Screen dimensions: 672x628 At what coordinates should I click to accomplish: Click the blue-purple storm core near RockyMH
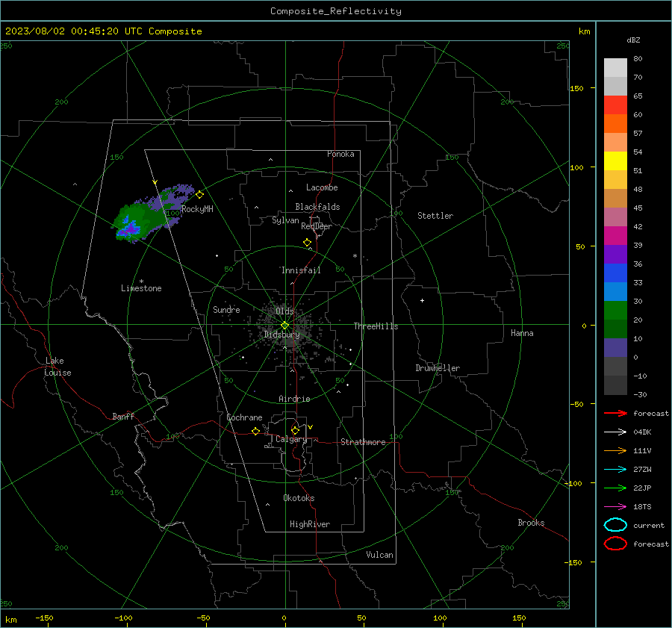click(129, 228)
